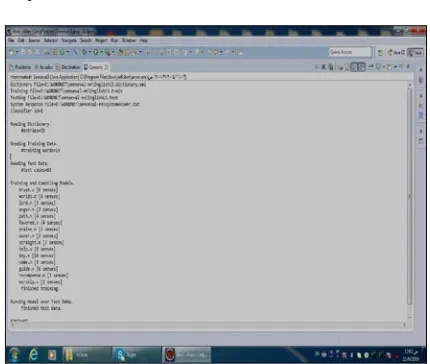Click the 'Reading Dictionary.' console line
The width and height of the screenshot is (430, 364).
(x=30, y=124)
